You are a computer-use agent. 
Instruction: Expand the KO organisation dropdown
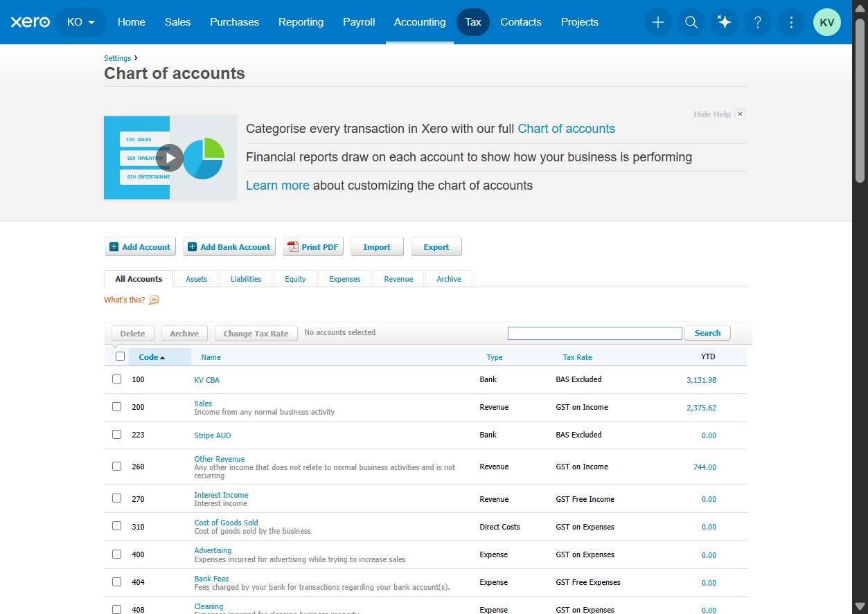pos(81,22)
